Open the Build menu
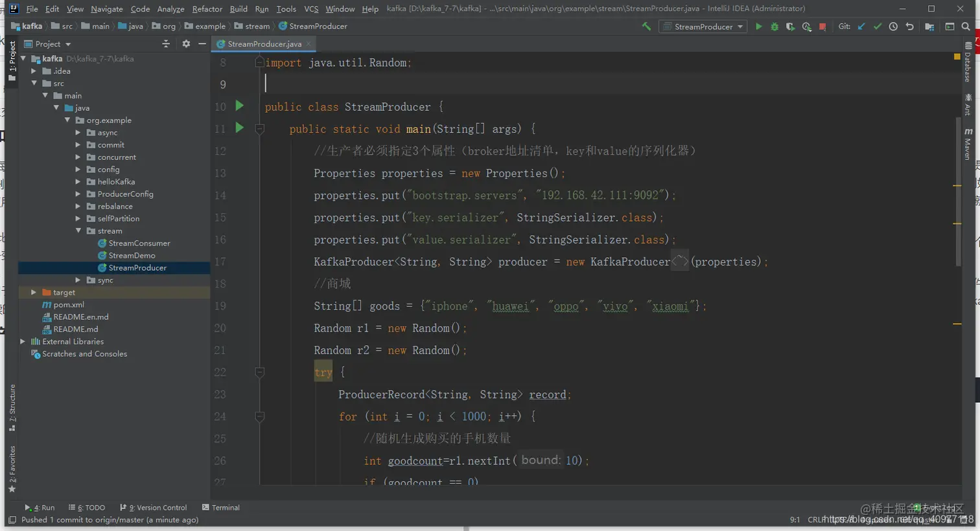Screen dimensions: 980x531 tap(239, 9)
